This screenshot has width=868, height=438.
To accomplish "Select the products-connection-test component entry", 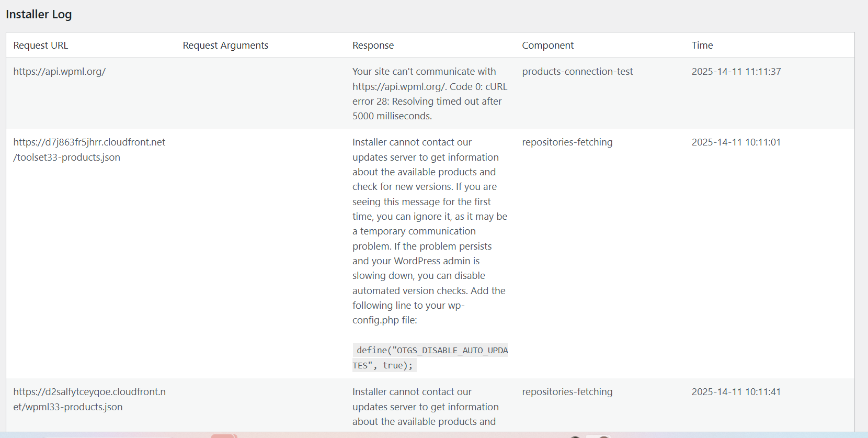I will pyautogui.click(x=577, y=72).
